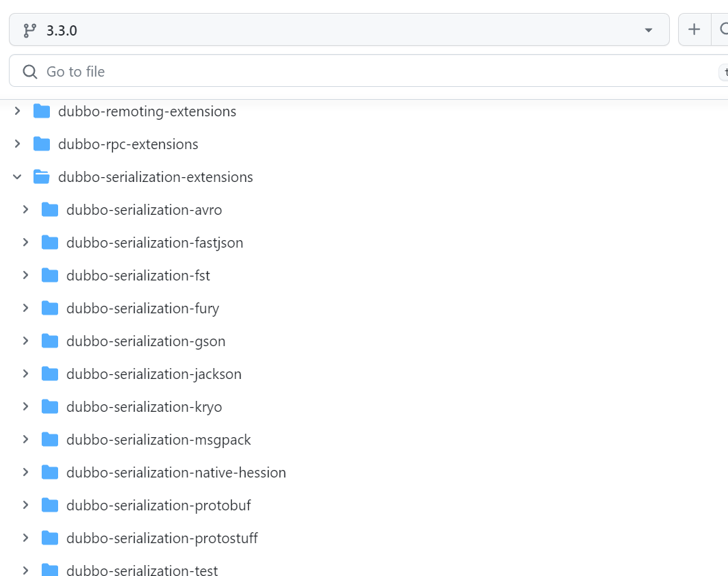This screenshot has height=576, width=728.
Task: Click the dubbo-serialization-fastjson folder icon
Action: point(50,243)
